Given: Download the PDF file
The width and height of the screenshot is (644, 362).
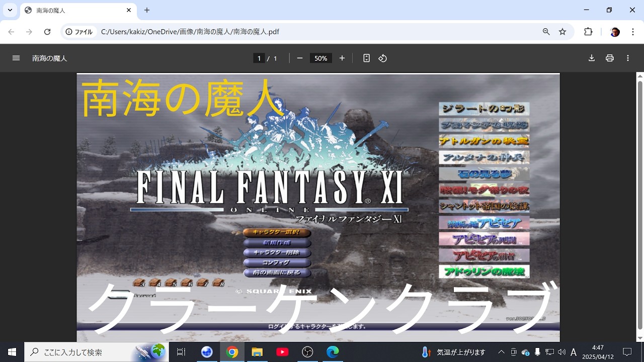Looking at the screenshot, I should pos(592,58).
